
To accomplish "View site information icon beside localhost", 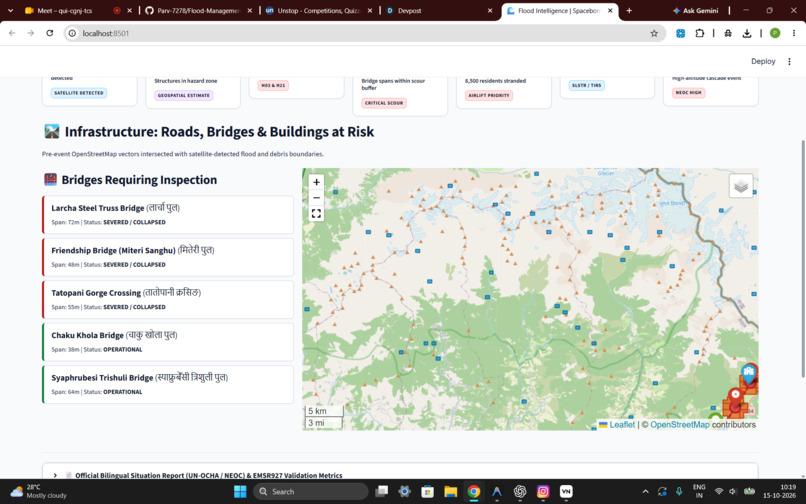I will click(72, 33).
